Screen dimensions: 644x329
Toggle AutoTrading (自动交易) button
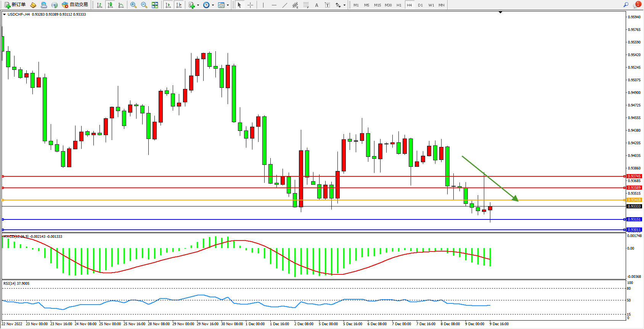[75, 5]
